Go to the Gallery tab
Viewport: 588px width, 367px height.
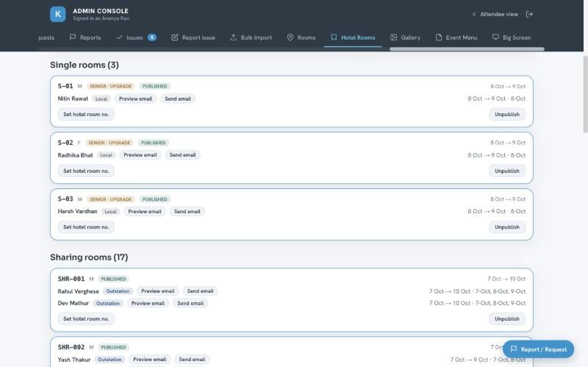point(406,38)
